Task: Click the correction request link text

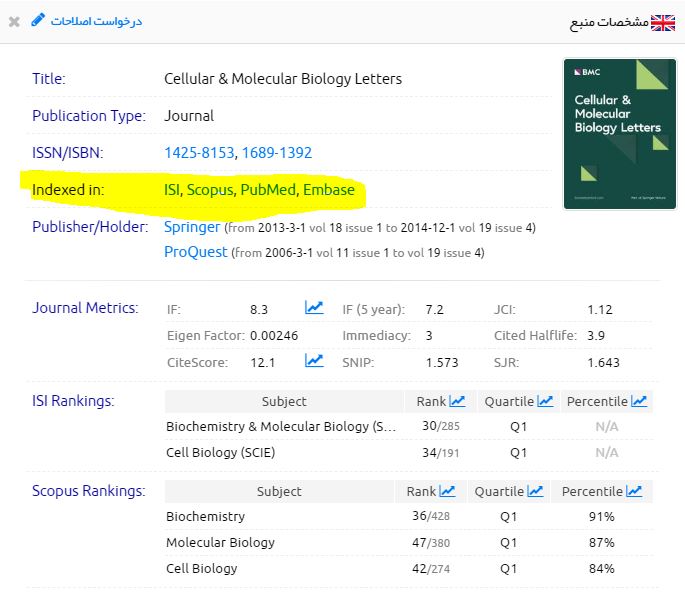Action: point(97,21)
